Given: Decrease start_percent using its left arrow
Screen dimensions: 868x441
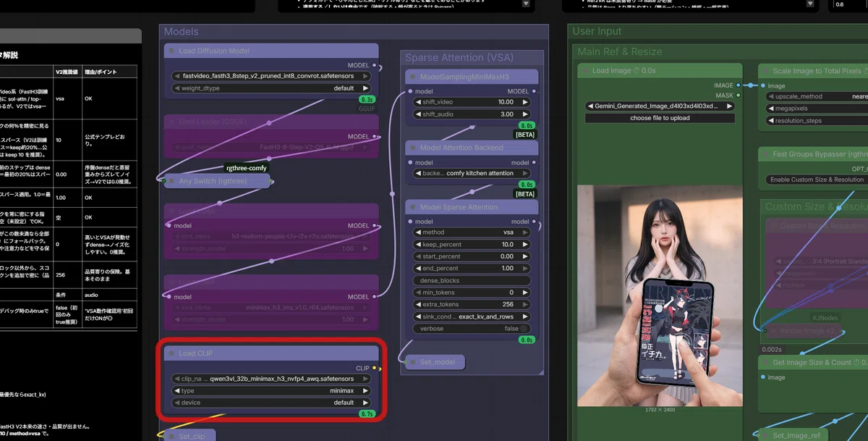Looking at the screenshot, I should click(417, 256).
